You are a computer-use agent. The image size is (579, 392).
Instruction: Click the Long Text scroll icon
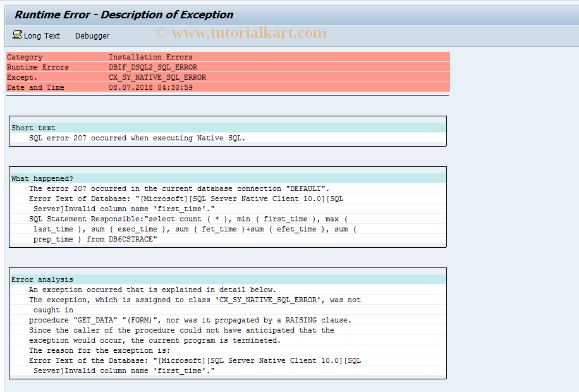[17, 35]
